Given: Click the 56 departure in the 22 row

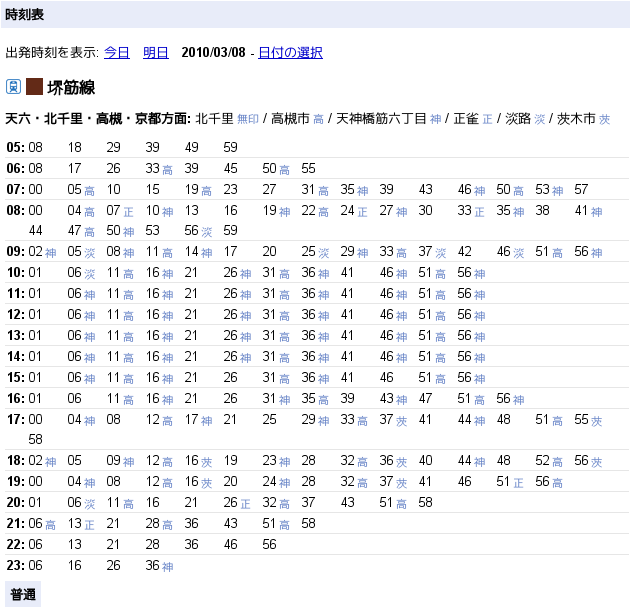Looking at the screenshot, I should (x=270, y=545).
